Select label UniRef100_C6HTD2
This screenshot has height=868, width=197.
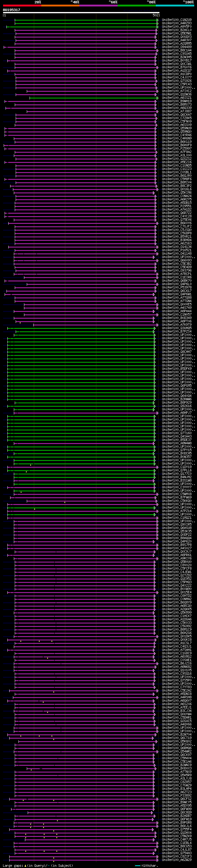177,596
